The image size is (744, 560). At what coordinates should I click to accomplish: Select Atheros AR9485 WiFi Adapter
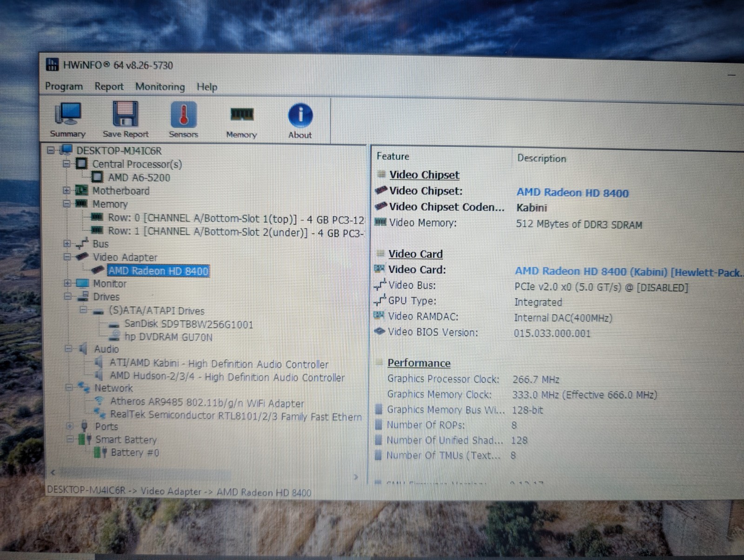(x=207, y=402)
